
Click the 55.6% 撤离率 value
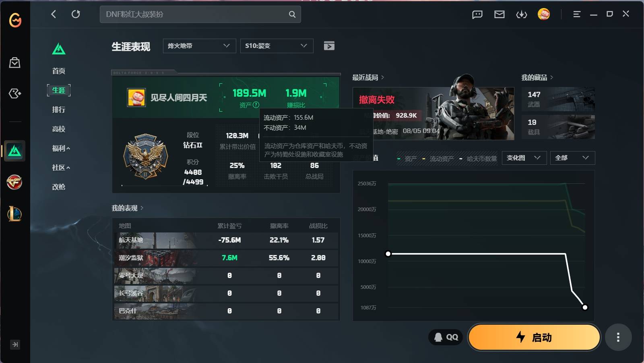pos(279,258)
